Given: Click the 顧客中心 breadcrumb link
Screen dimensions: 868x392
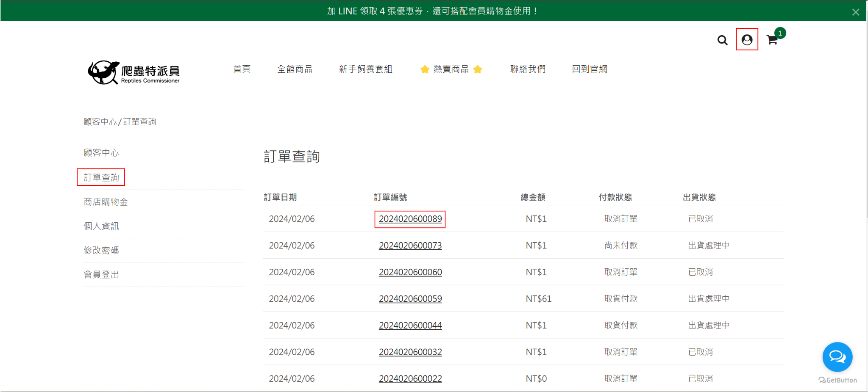Looking at the screenshot, I should (100, 122).
